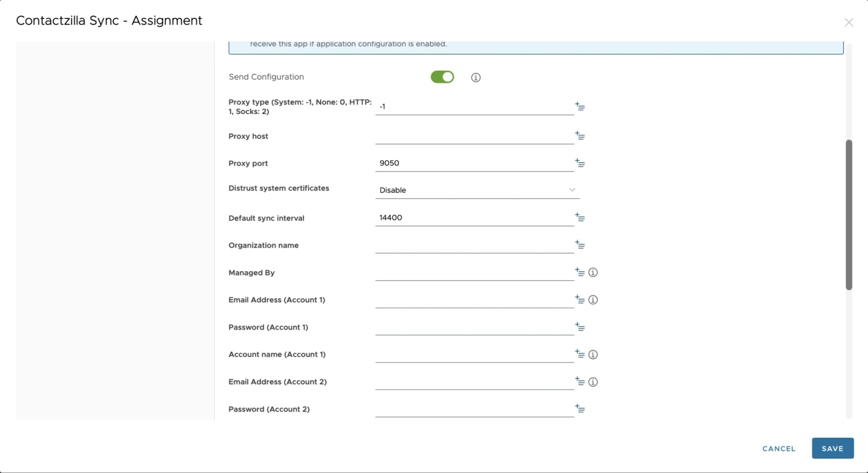Viewport: 868px width, 473px height.
Task: Insert lookup value for Proxy type
Action: click(x=580, y=106)
